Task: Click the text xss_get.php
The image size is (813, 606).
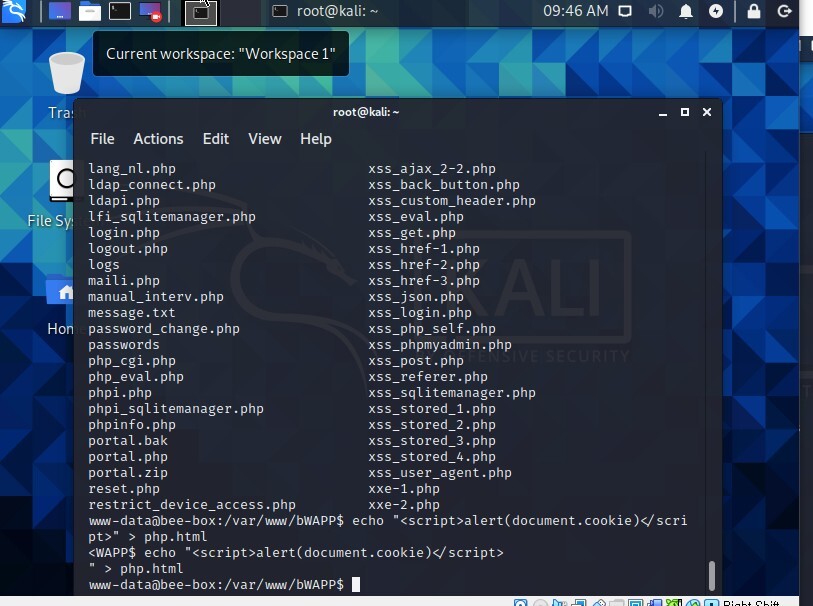Action: [412, 233]
